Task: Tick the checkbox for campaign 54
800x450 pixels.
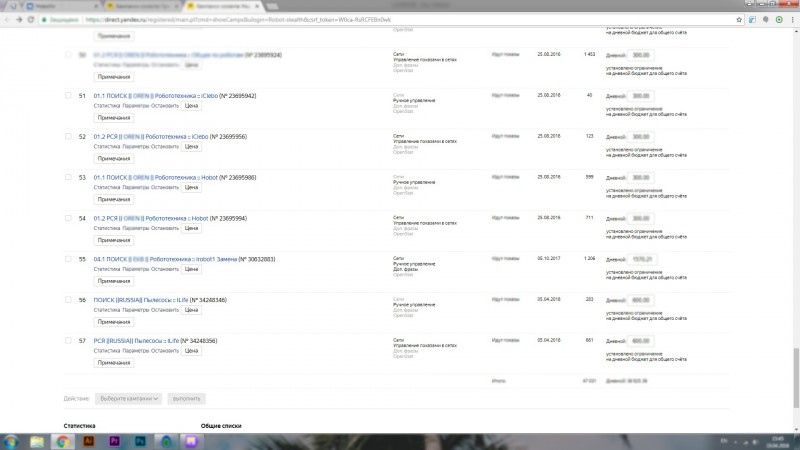Action: 68,218
